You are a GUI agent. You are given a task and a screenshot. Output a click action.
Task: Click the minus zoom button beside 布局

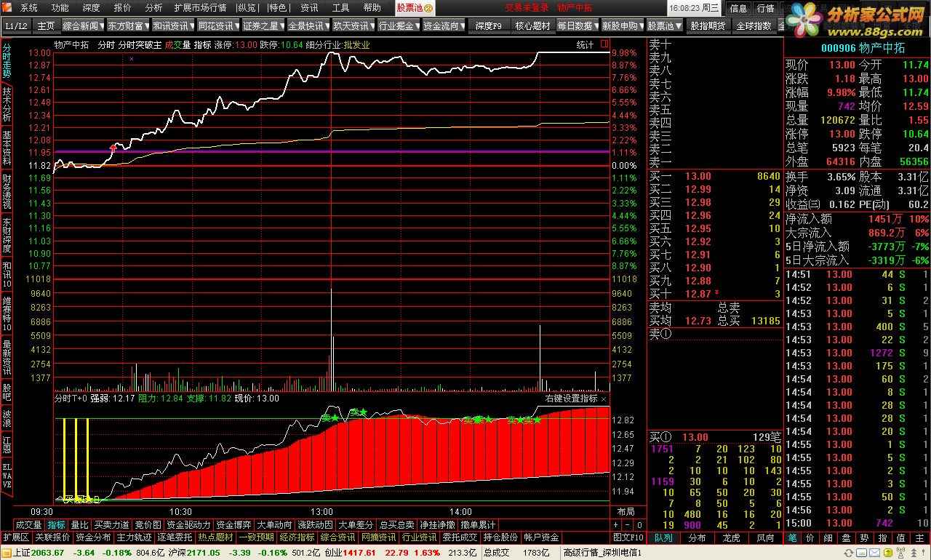[626, 524]
